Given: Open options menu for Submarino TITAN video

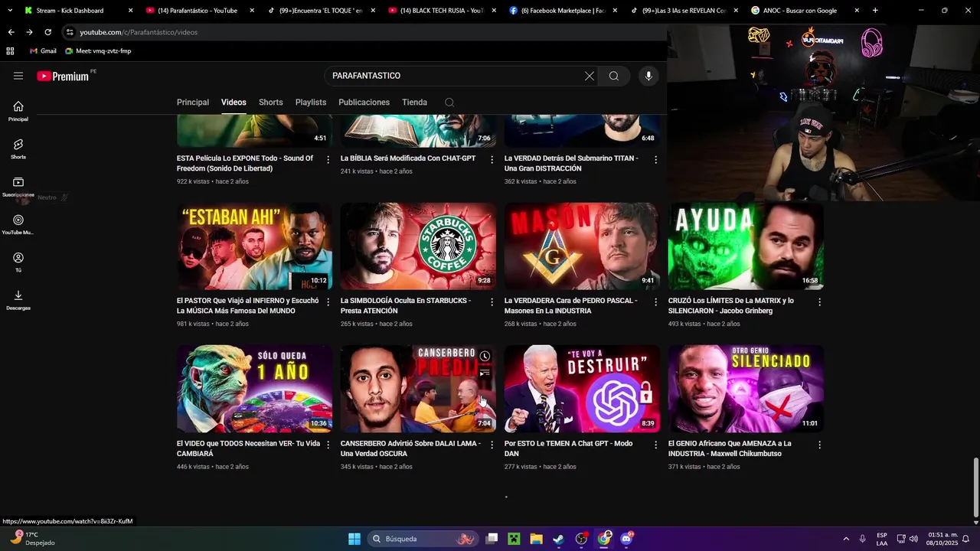Looking at the screenshot, I should tap(656, 160).
